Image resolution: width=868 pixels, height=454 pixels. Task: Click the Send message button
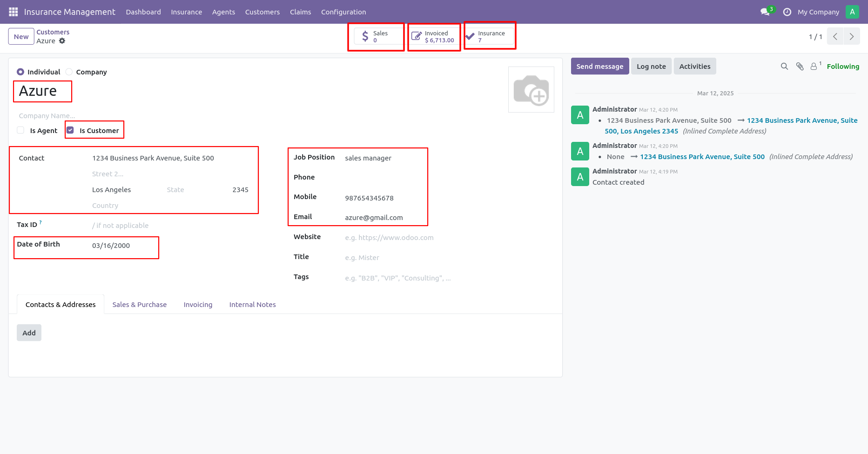pyautogui.click(x=600, y=67)
